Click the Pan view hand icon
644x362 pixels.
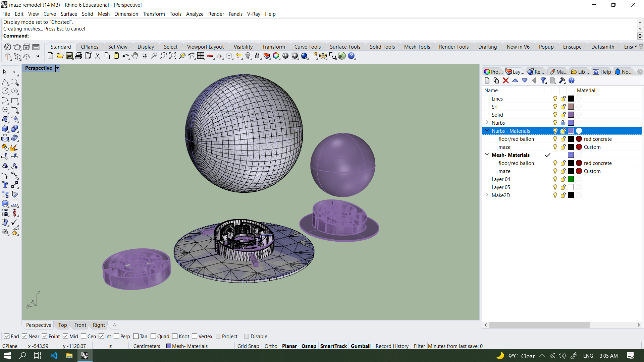click(135, 56)
